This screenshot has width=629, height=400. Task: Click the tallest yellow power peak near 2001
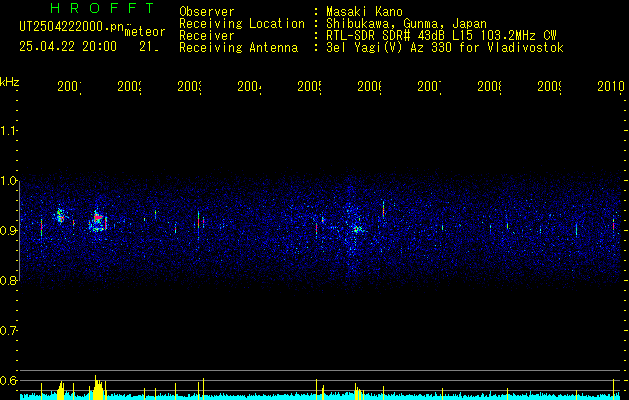click(x=96, y=387)
